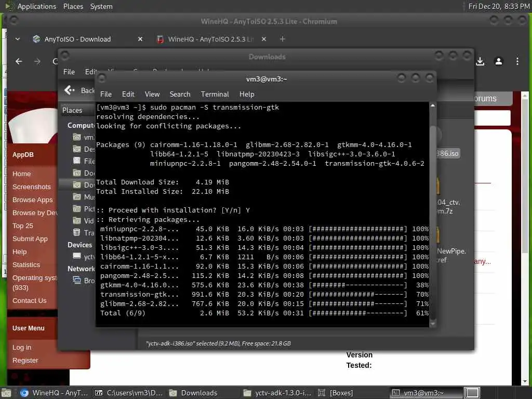Screen dimensions: 532x399
Task: Open Chromium profile icon
Action: (x=499, y=61)
